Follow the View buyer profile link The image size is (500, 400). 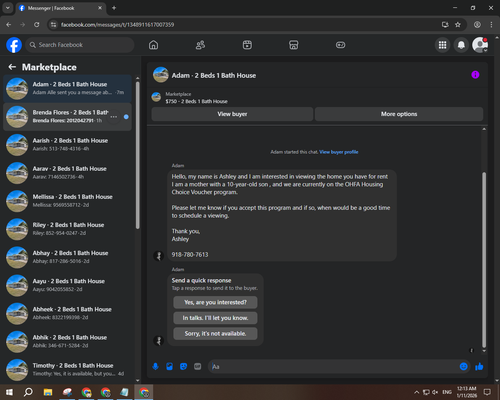[339, 152]
